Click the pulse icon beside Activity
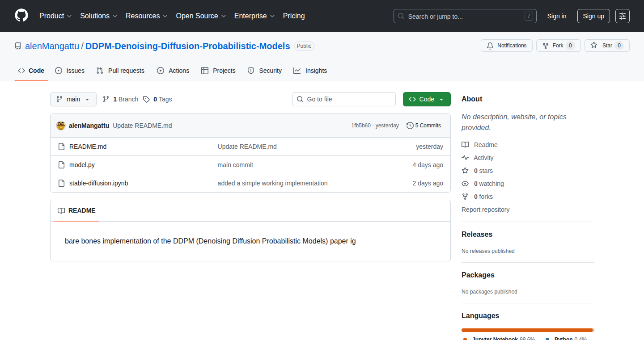The width and height of the screenshot is (644, 340). (x=465, y=158)
